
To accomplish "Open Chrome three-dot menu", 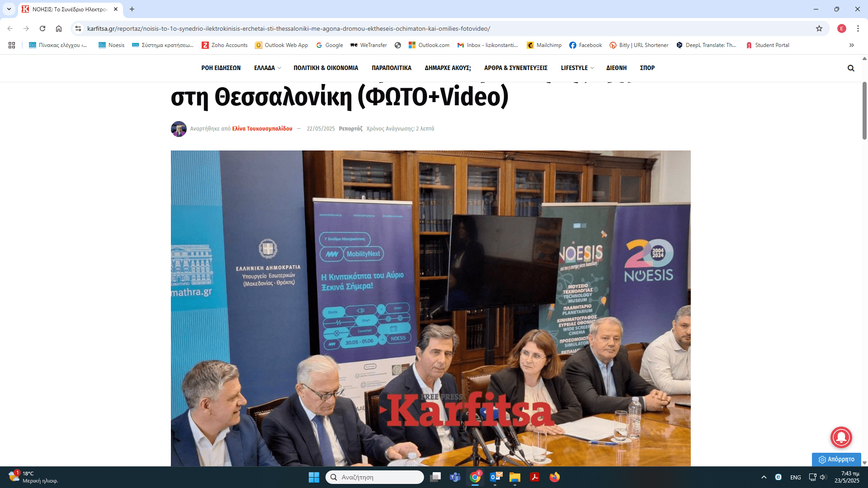I will 858,28.
